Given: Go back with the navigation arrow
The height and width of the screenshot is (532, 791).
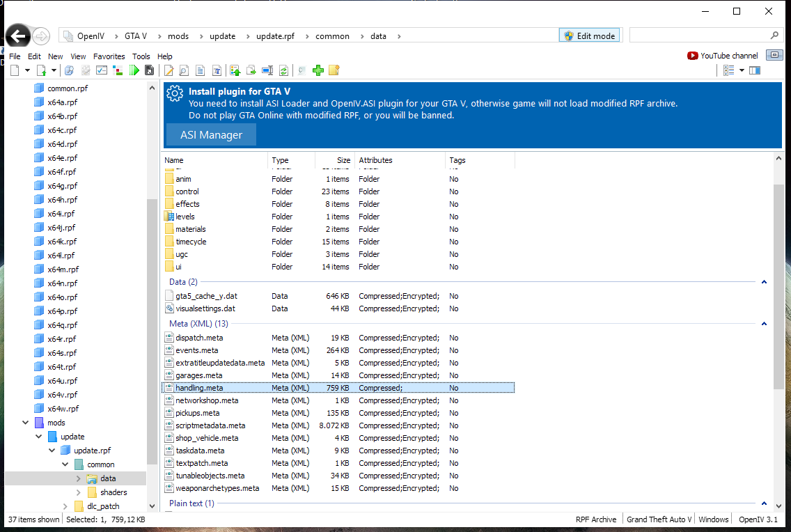Looking at the screenshot, I should click(x=18, y=36).
